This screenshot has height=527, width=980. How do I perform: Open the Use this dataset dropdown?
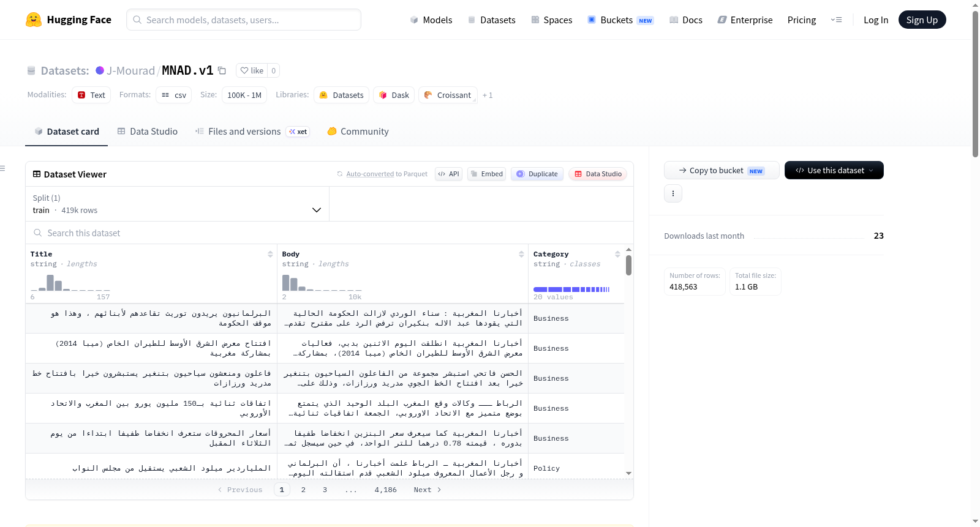[834, 170]
